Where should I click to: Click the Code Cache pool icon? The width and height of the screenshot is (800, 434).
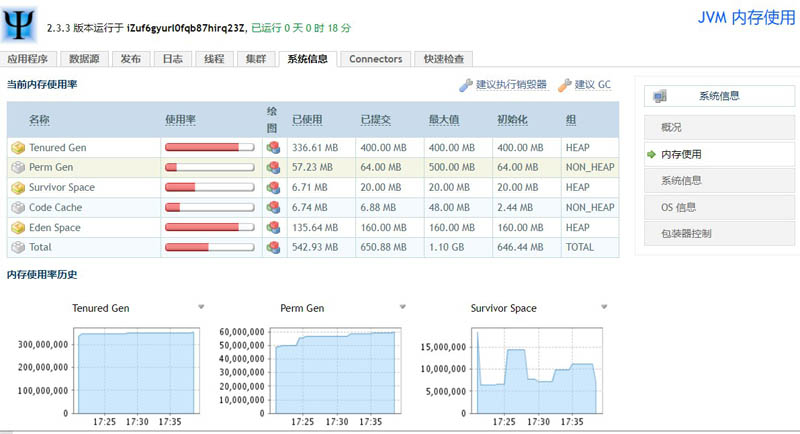pos(18,208)
